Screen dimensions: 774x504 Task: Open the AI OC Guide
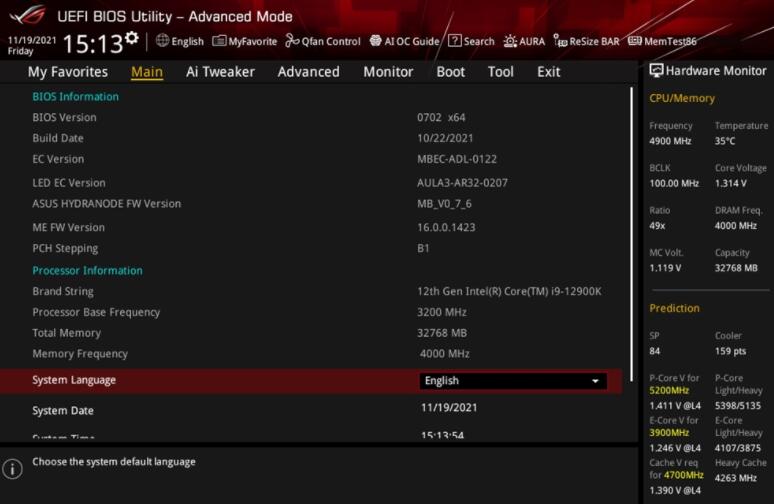[x=404, y=41]
